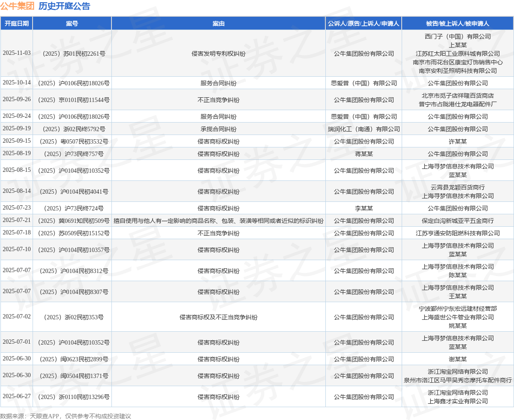
Task: Click plaintiff 瑞润化工(南通)有限公司
Action: pyautogui.click(x=364, y=129)
